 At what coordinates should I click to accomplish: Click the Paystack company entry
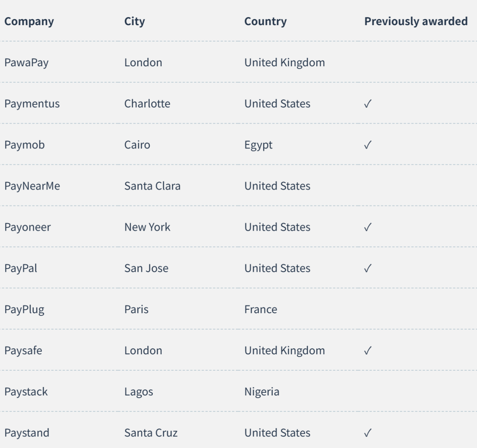(x=26, y=392)
